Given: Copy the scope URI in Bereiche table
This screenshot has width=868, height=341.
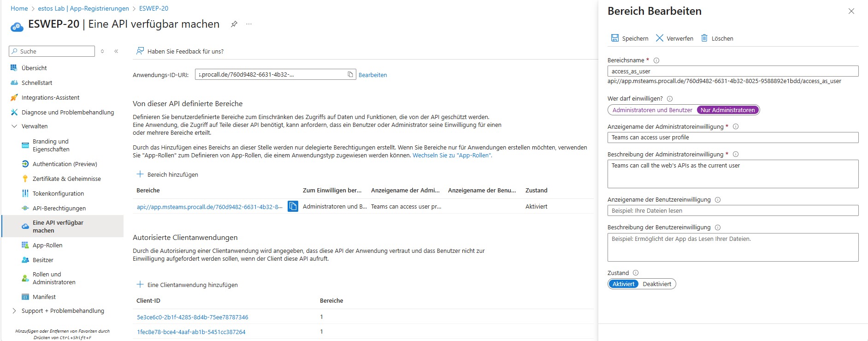Looking at the screenshot, I should click(293, 206).
